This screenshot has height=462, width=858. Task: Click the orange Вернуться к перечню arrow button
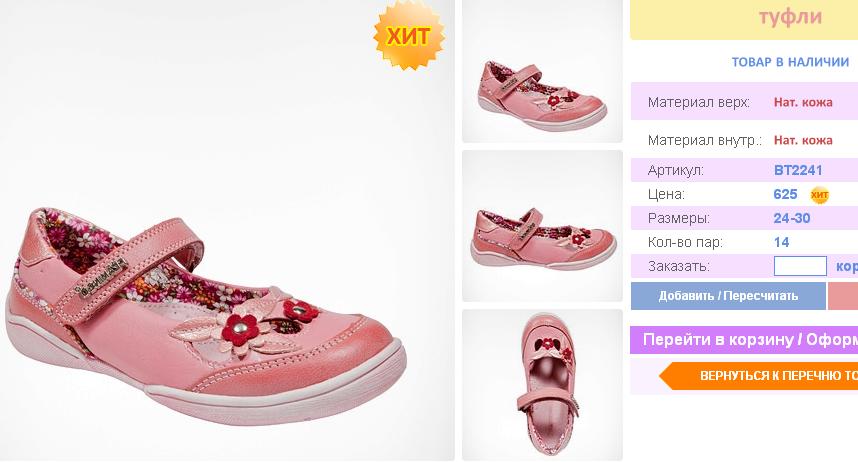758,376
